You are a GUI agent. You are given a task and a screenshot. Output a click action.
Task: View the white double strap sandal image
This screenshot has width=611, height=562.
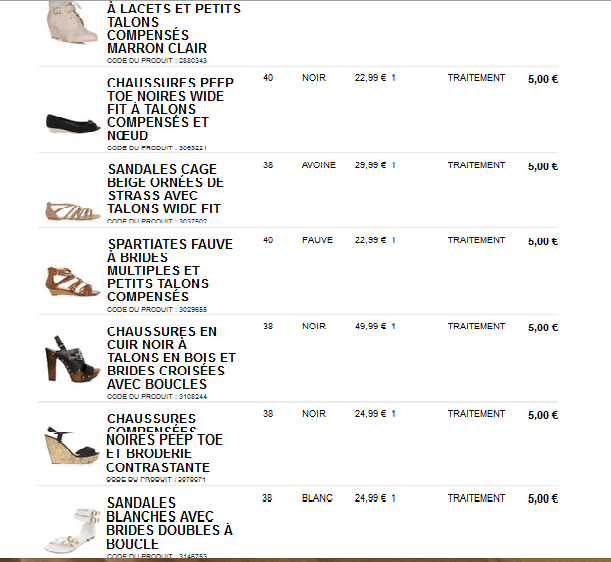[72, 527]
